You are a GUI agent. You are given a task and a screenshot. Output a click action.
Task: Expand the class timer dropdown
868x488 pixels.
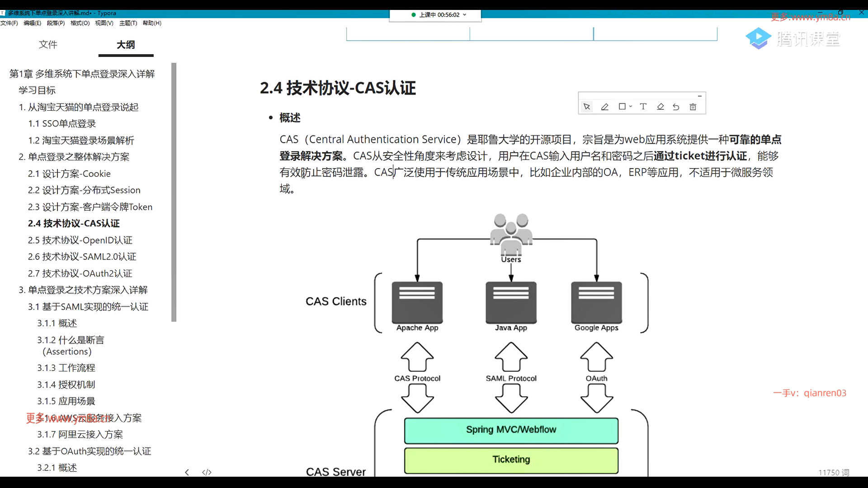(x=465, y=14)
